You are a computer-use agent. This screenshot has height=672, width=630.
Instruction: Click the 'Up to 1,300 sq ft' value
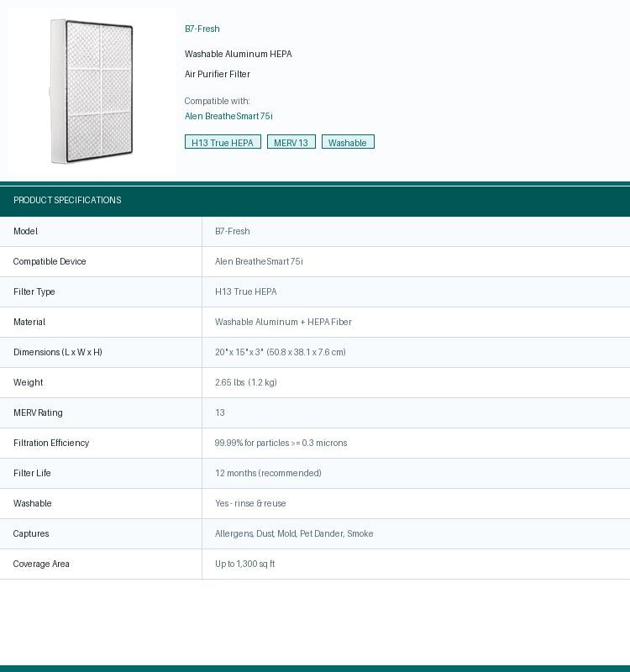(244, 564)
